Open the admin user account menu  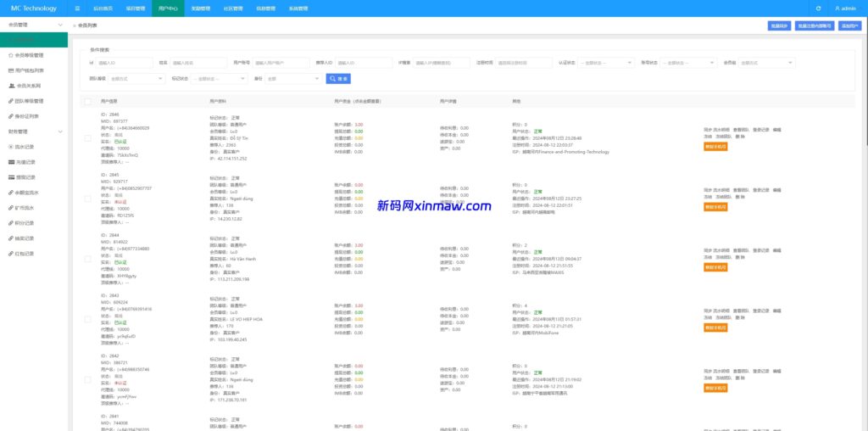coord(845,8)
